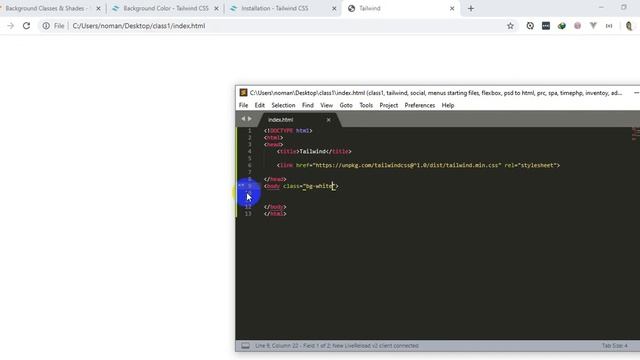640x360 pixels.
Task: Close the index.html editor tab
Action: 329,120
